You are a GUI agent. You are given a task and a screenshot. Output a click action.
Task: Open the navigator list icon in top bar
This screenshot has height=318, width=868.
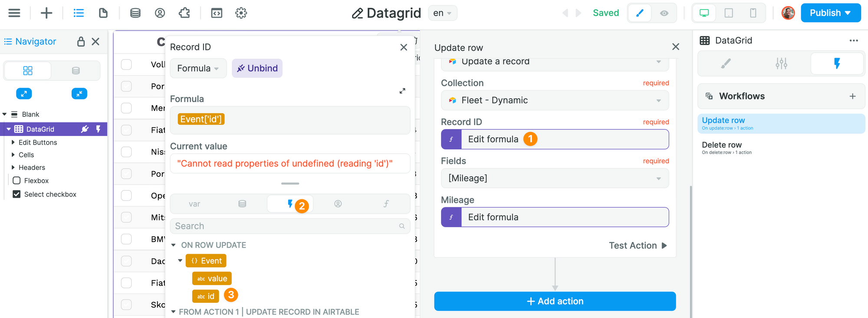pyautogui.click(x=79, y=13)
